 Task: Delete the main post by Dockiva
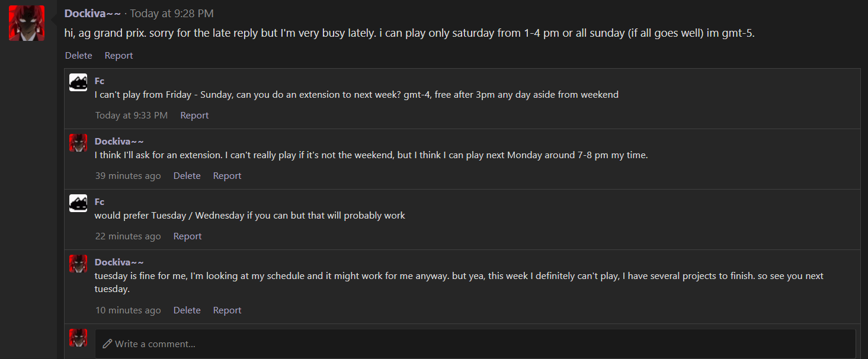pos(79,55)
